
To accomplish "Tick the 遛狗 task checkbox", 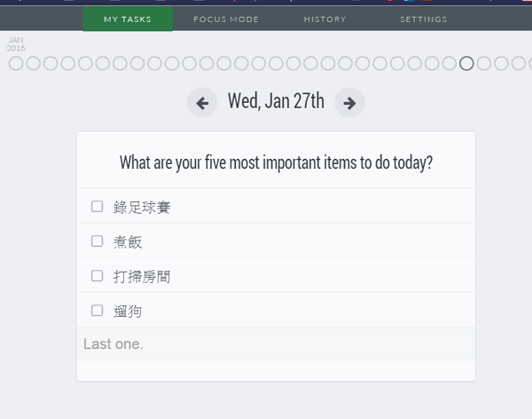I will 98,311.
